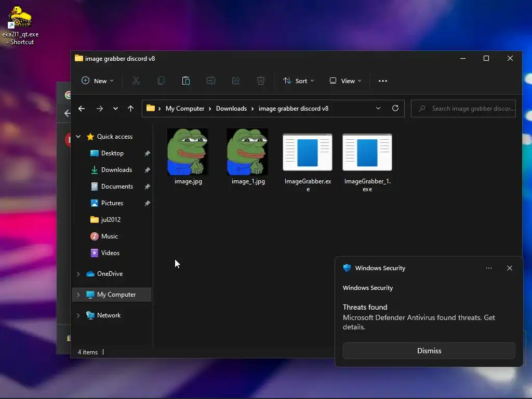
Task: Select OneDrive in the sidebar
Action: point(109,273)
